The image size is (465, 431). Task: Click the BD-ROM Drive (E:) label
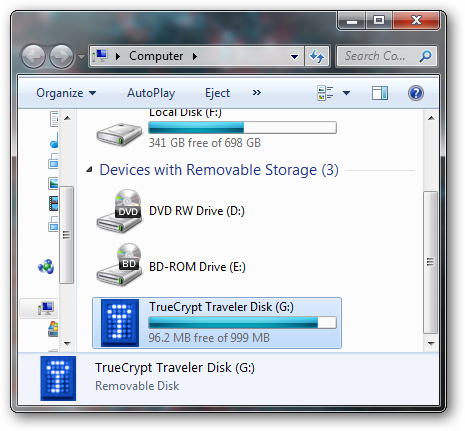pyautogui.click(x=197, y=267)
